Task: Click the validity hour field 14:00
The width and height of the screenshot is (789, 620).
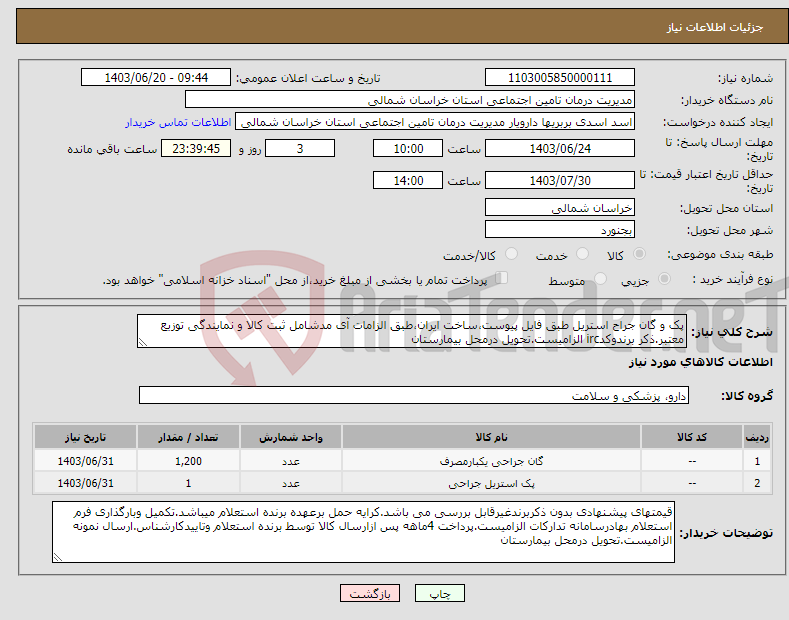Action: pyautogui.click(x=408, y=180)
